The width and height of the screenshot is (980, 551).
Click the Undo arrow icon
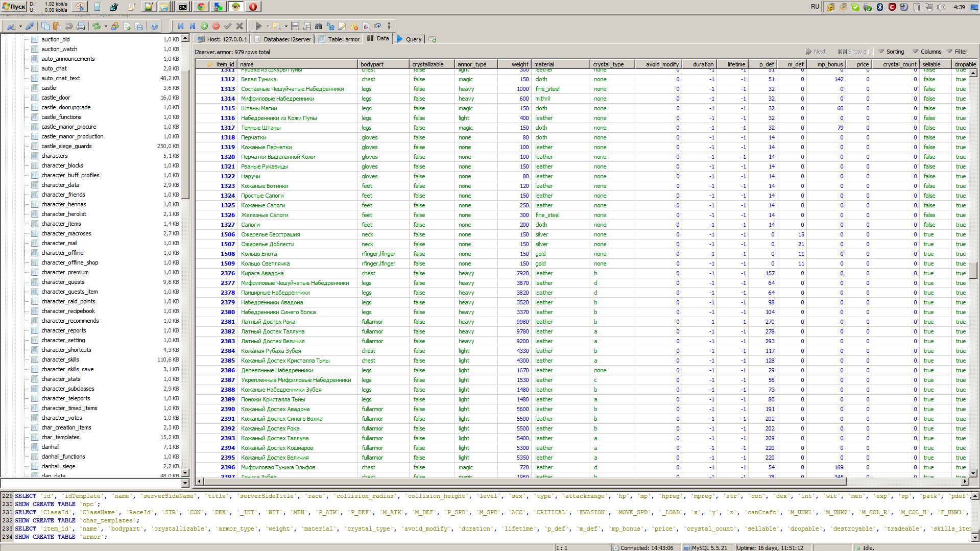[x=69, y=26]
